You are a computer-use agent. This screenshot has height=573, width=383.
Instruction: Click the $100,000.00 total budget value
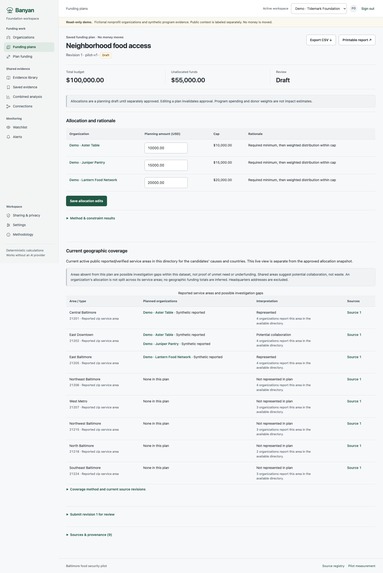85,80
